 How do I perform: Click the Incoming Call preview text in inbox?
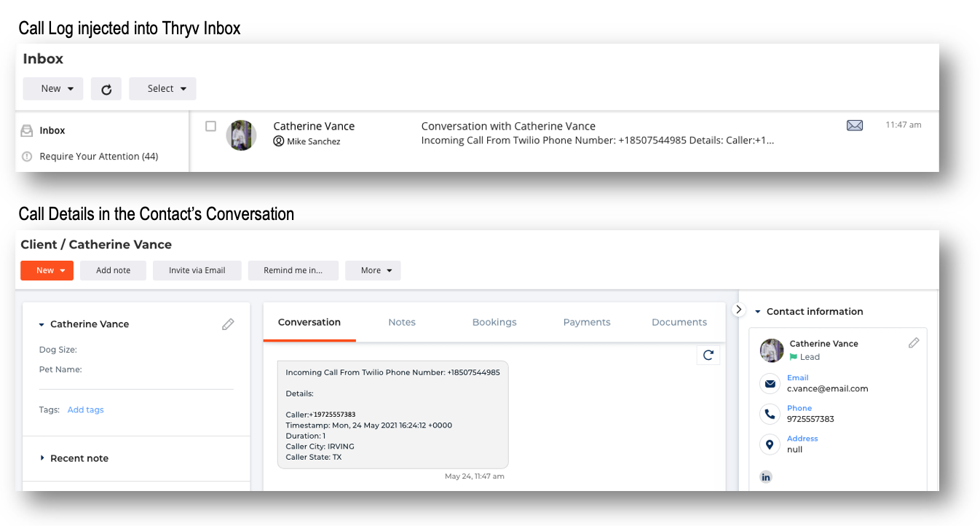pos(598,141)
